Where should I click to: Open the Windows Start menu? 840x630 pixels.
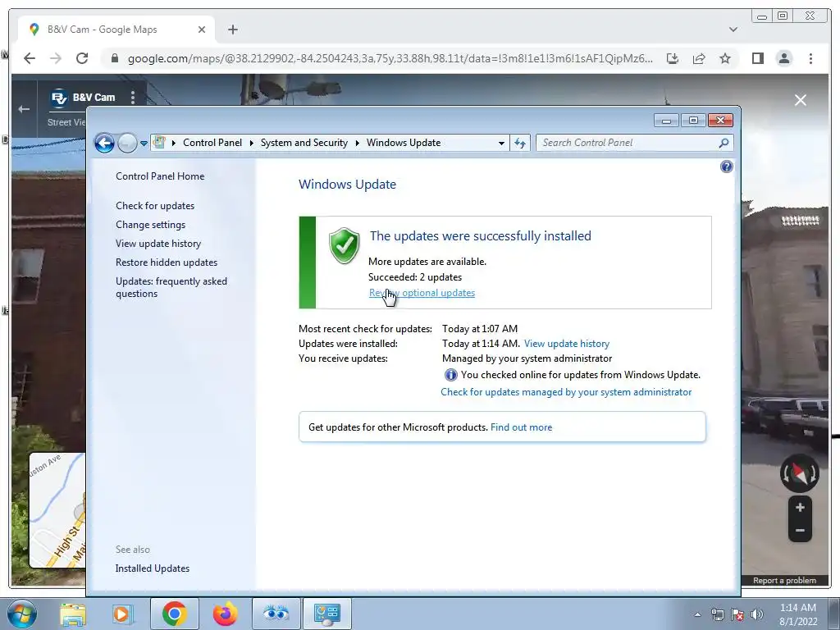point(21,614)
